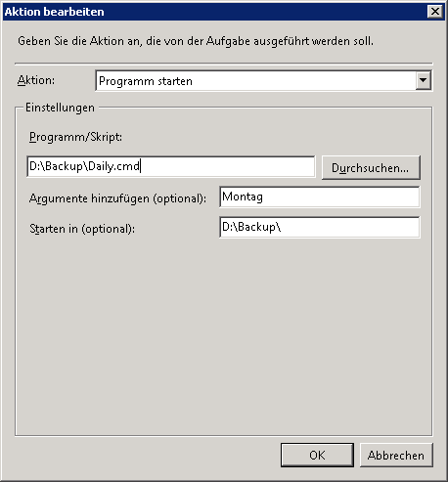Viewport: 448px width, 482px height.
Task: Place cursor after Montag text
Action: pos(265,197)
